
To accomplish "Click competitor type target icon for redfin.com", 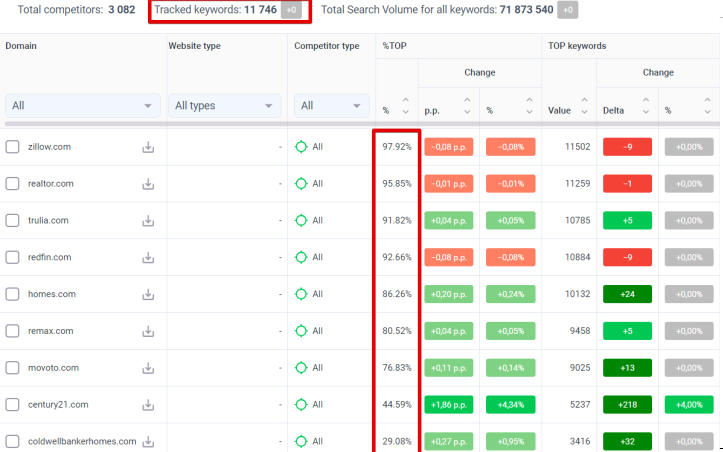I will pyautogui.click(x=300, y=258).
